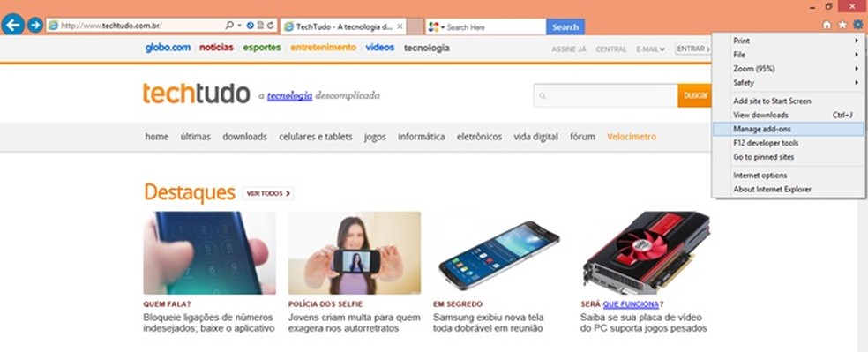Image resolution: width=868 pixels, height=352 pixels.
Task: Click the ENTRAR button
Action: click(x=693, y=49)
